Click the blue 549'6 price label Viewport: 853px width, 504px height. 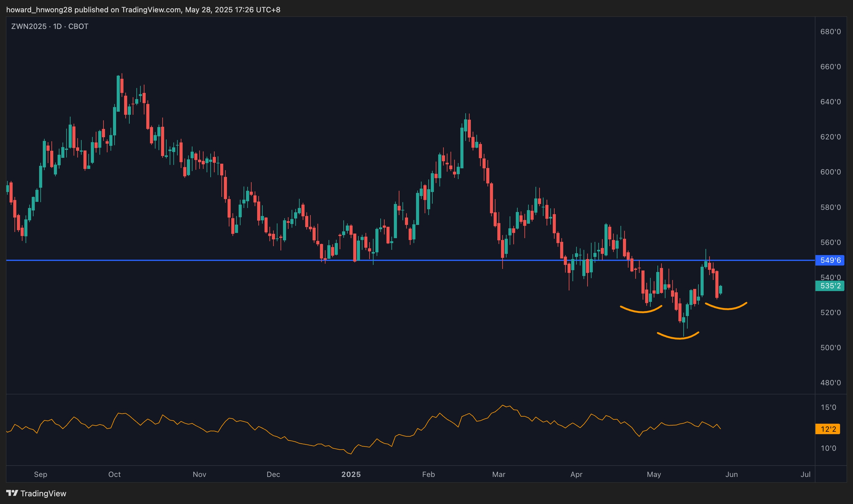click(x=830, y=260)
